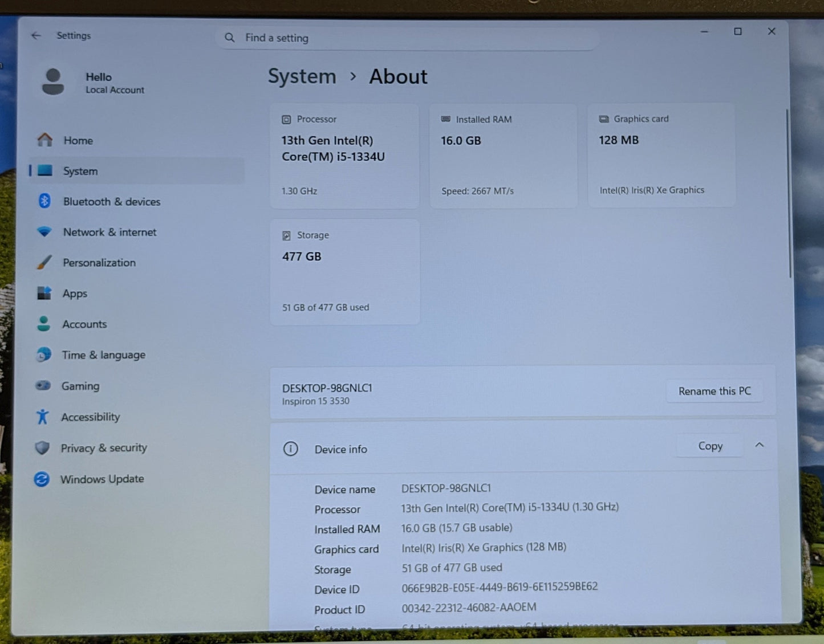Click the Inspiron 15 3530 model text
Viewport: 824px width, 644px height.
[315, 401]
